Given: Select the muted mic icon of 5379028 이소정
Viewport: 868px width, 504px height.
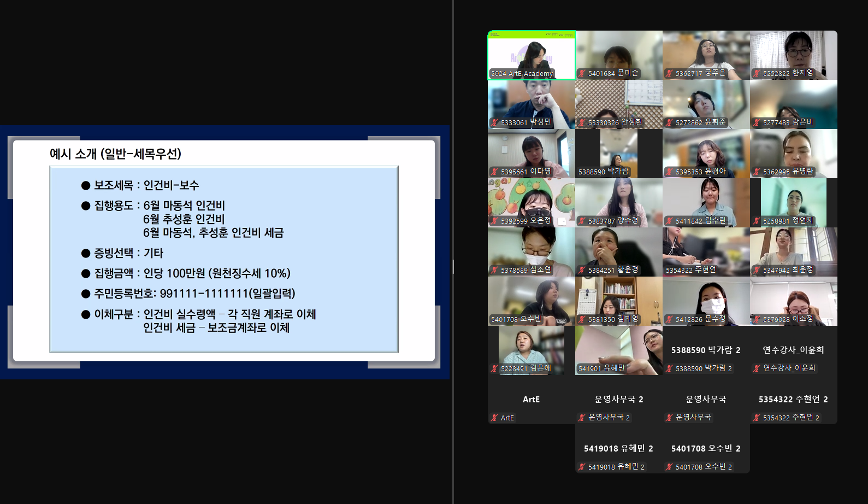Looking at the screenshot, I should click(x=757, y=319).
